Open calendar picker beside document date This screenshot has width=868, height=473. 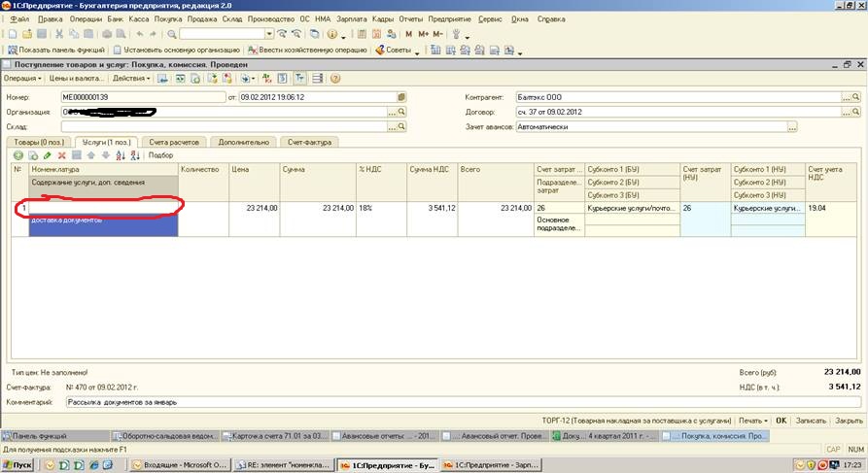pos(401,97)
